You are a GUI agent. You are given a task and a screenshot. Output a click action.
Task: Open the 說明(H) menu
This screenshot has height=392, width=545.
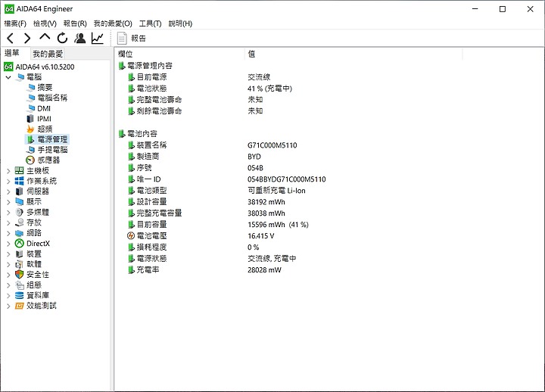[180, 23]
